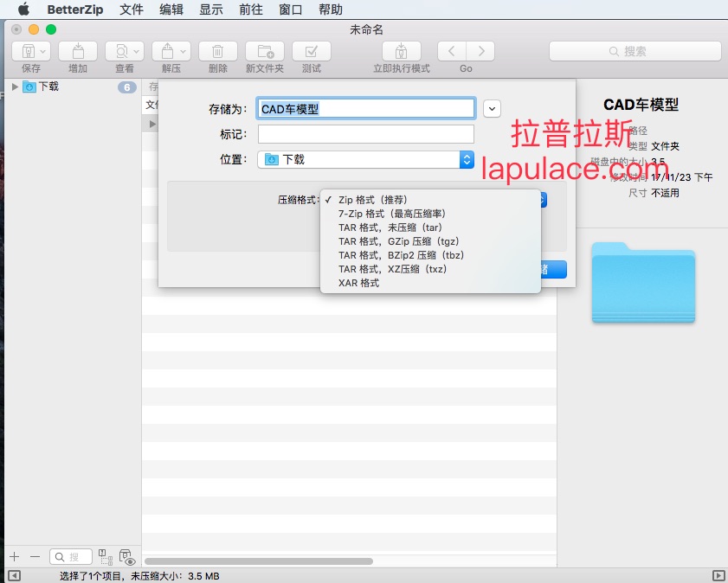This screenshot has width=728, height=583.
Task: Click the 测试 (Test) toolbar icon
Action: (x=312, y=52)
